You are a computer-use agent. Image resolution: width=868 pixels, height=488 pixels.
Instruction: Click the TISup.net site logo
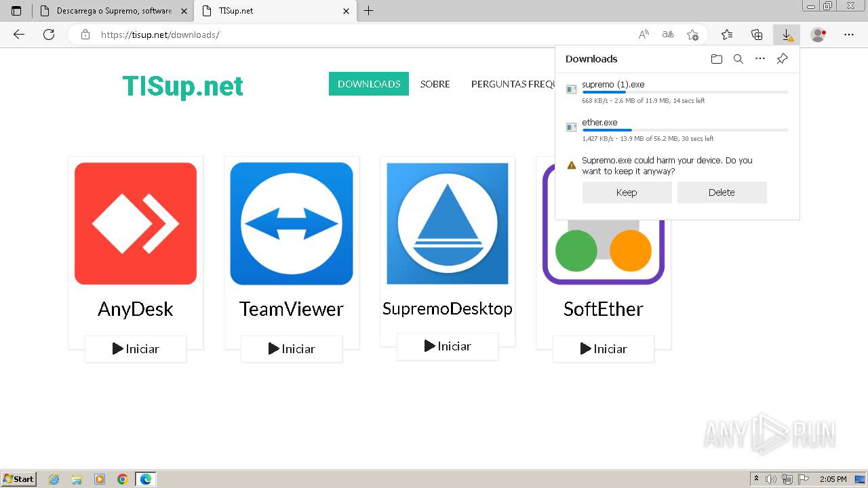click(x=182, y=86)
